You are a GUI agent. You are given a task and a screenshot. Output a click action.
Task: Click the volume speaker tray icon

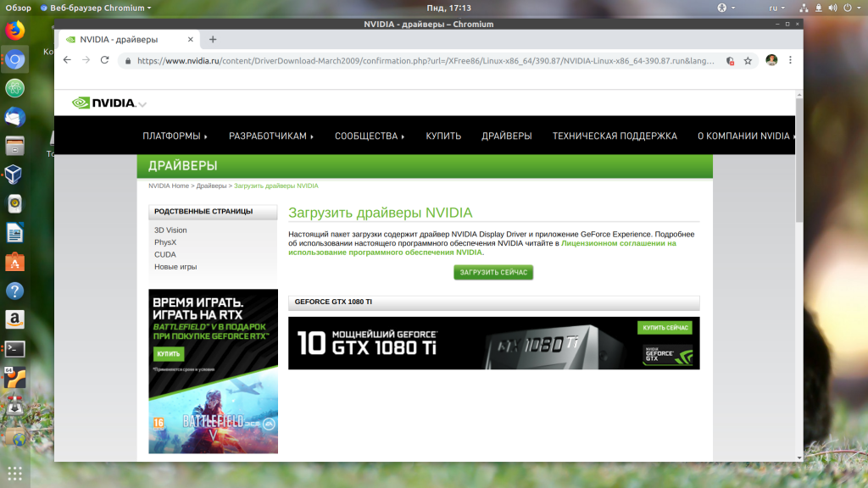(x=832, y=8)
